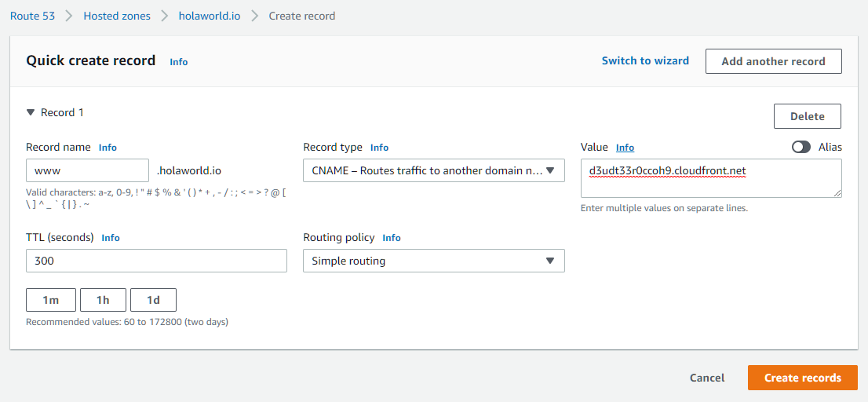
Task: Open the Routing policy dropdown
Action: coord(433,261)
